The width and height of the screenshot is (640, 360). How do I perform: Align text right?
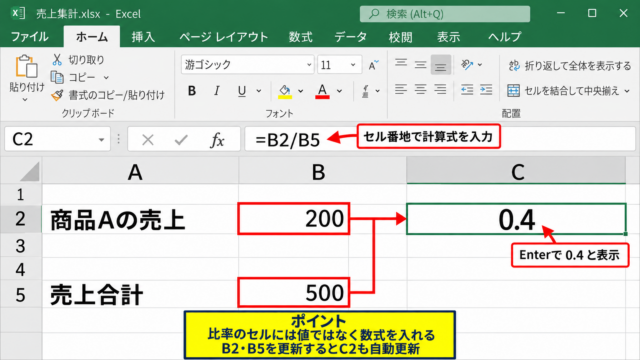[440, 89]
